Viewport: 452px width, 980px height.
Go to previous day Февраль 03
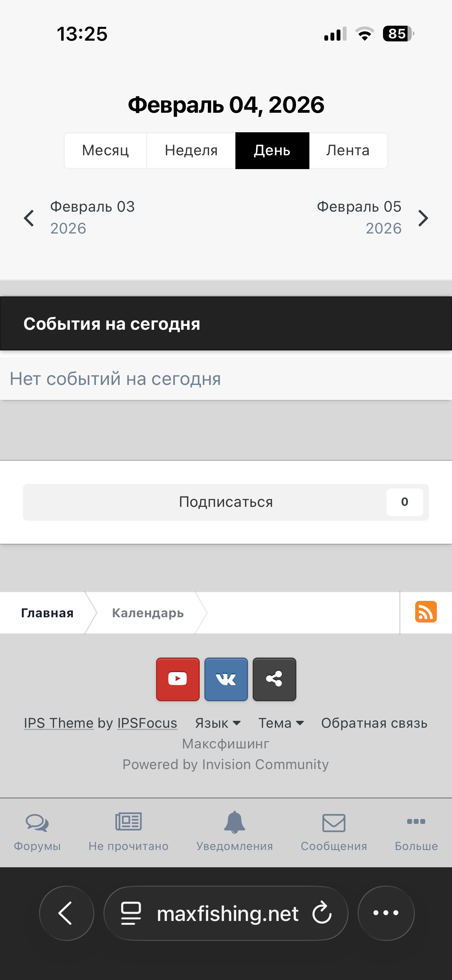coord(79,217)
